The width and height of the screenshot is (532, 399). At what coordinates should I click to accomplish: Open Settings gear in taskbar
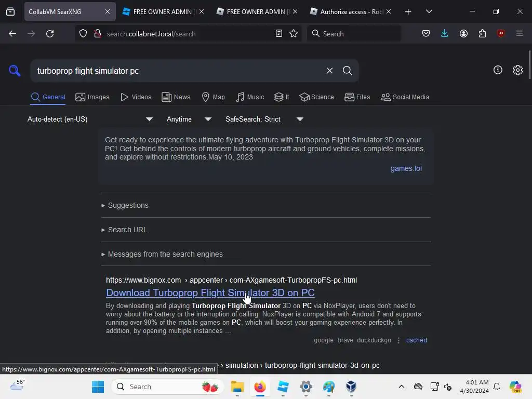305,387
